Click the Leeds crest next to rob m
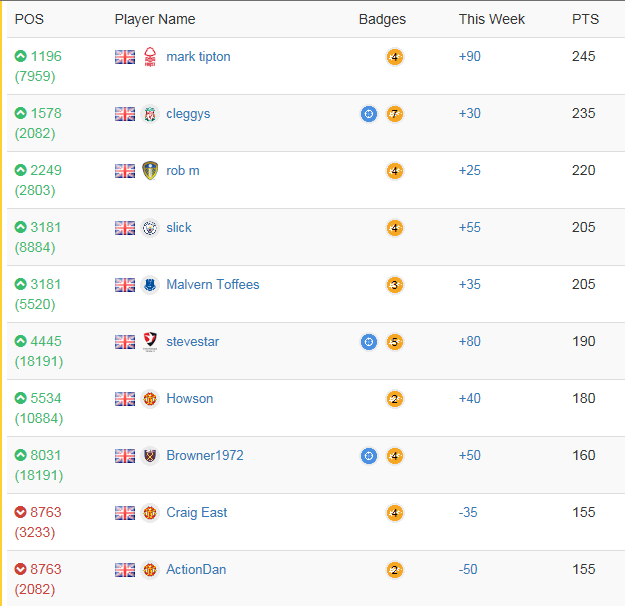625x606 pixels. pyautogui.click(x=150, y=171)
